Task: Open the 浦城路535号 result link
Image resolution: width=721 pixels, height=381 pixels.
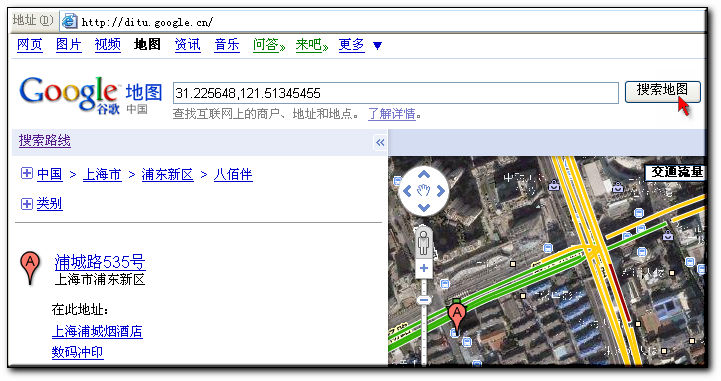Action: 100,262
